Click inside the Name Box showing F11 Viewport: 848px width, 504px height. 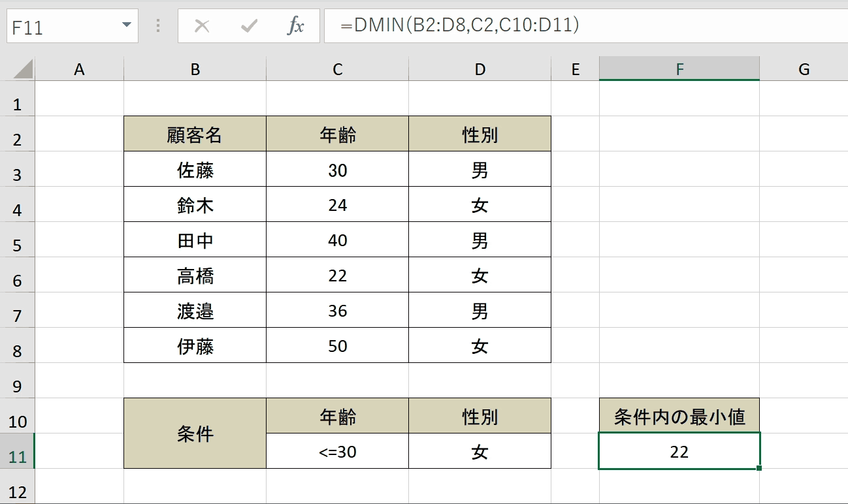[x=62, y=26]
